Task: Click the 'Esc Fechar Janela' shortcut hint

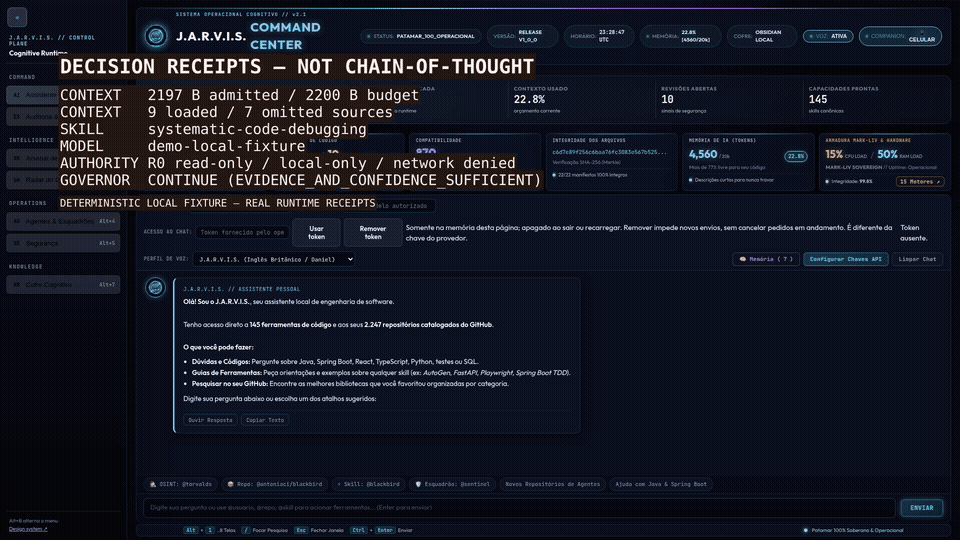Action: (x=319, y=530)
